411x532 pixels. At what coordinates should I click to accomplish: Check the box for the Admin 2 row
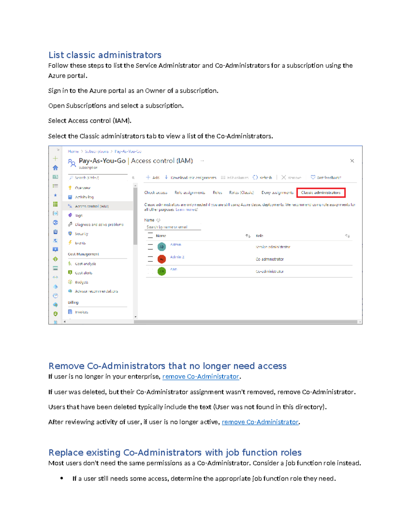pyautogui.click(x=150, y=259)
